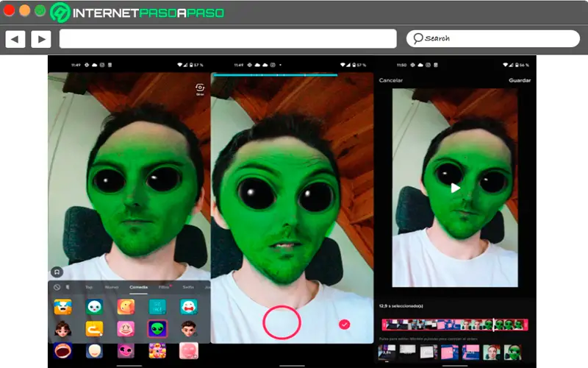
Task: Click the recording progress bar at top
Action: pyautogui.click(x=276, y=75)
